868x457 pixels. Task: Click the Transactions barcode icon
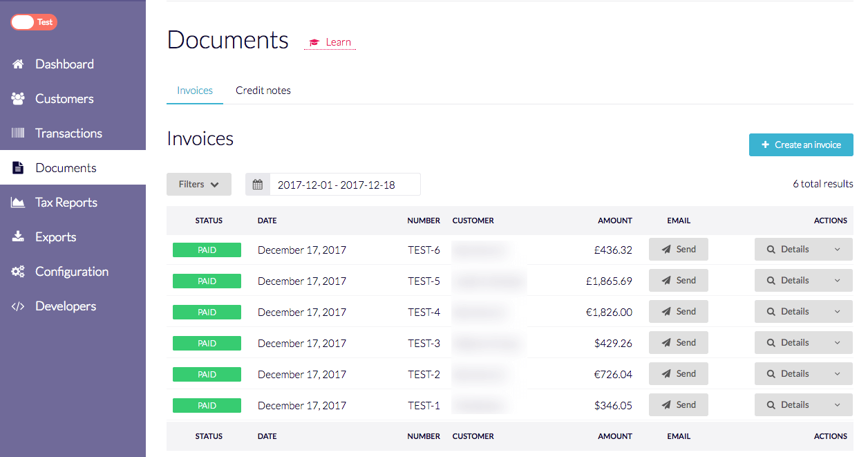18,133
